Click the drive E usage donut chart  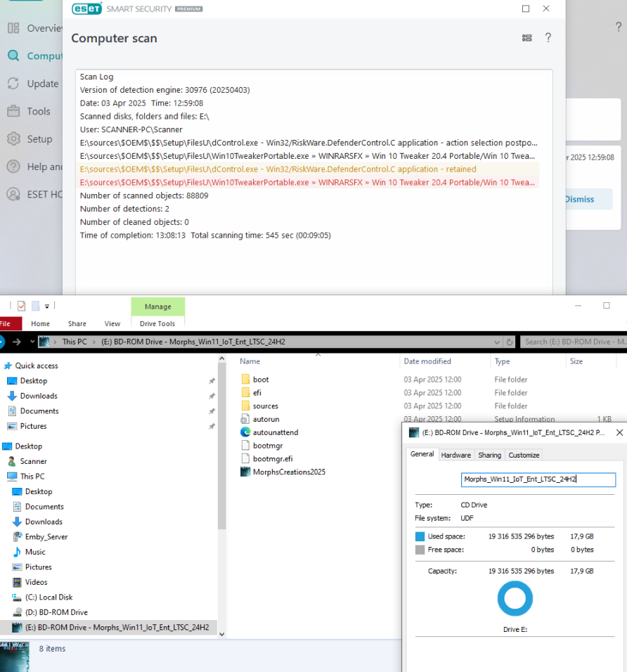pyautogui.click(x=515, y=599)
